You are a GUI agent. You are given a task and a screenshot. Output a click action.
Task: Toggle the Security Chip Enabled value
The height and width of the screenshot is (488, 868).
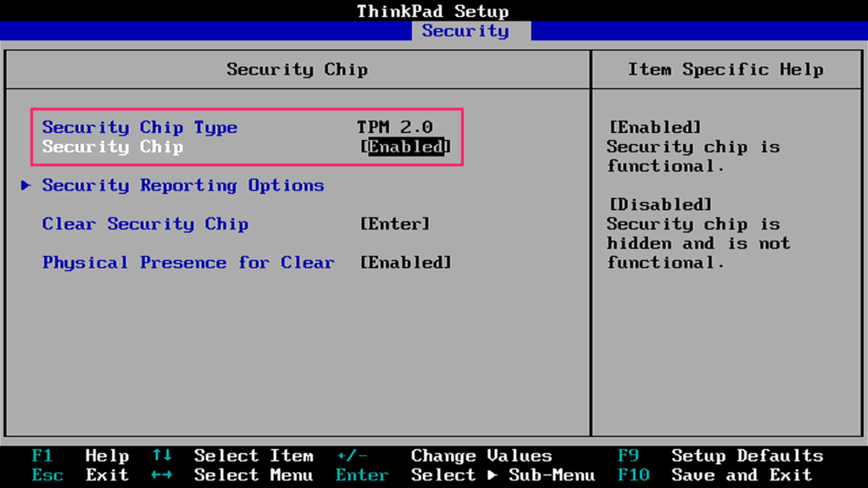coord(406,147)
